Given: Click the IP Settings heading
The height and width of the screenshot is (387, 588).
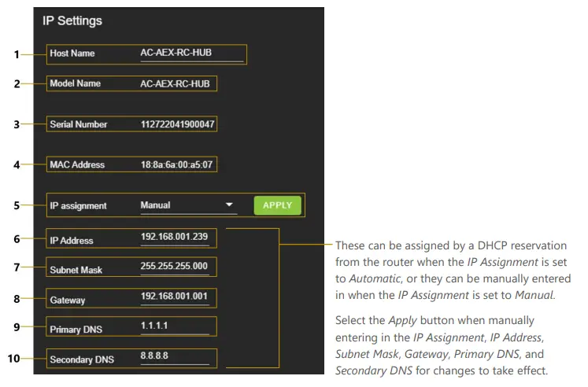Looking at the screenshot, I should [x=72, y=20].
